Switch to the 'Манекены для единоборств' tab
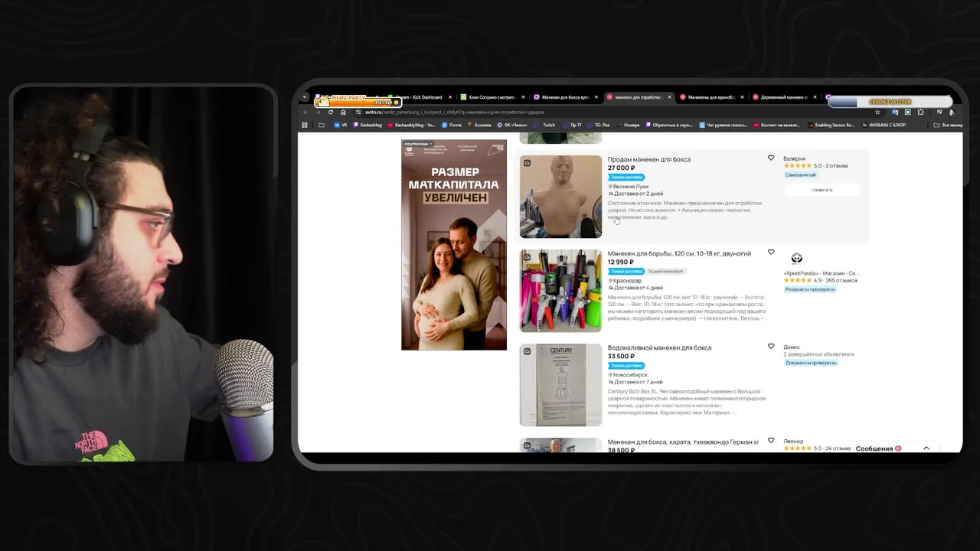This screenshot has height=551, width=980. [712, 97]
